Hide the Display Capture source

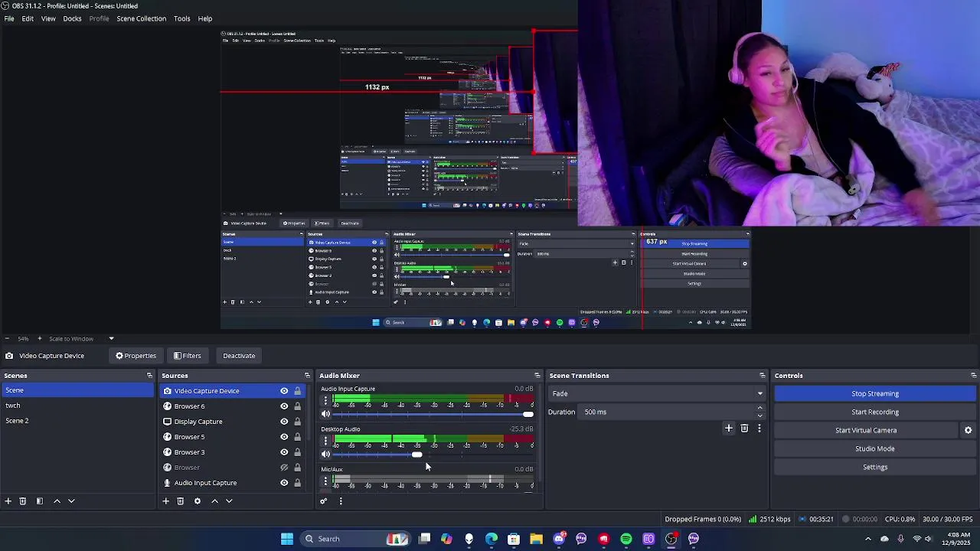pos(284,422)
